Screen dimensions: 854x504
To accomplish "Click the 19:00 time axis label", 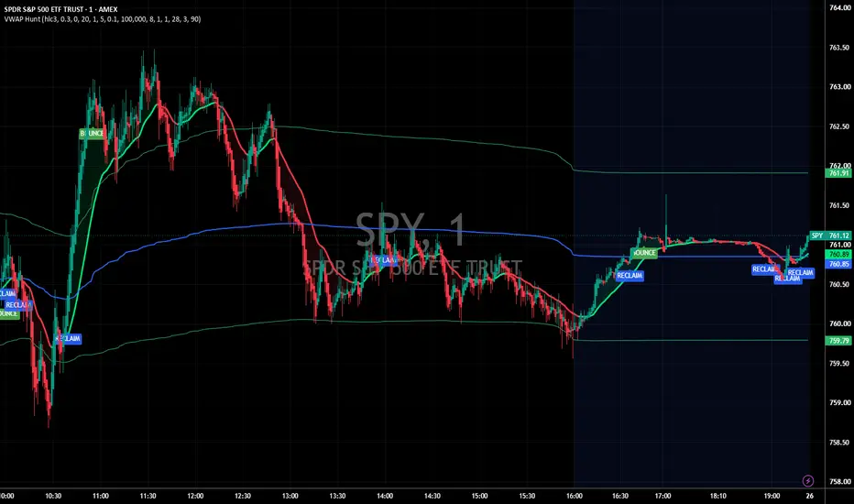I will (x=772, y=496).
